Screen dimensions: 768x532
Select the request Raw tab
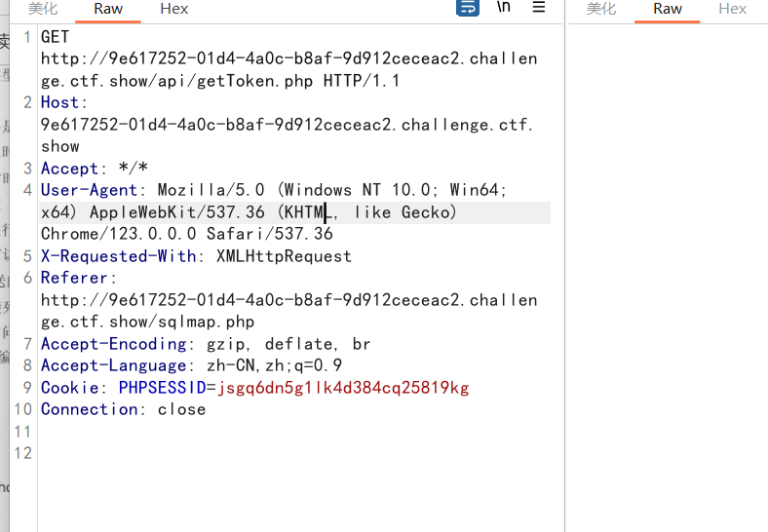[108, 9]
